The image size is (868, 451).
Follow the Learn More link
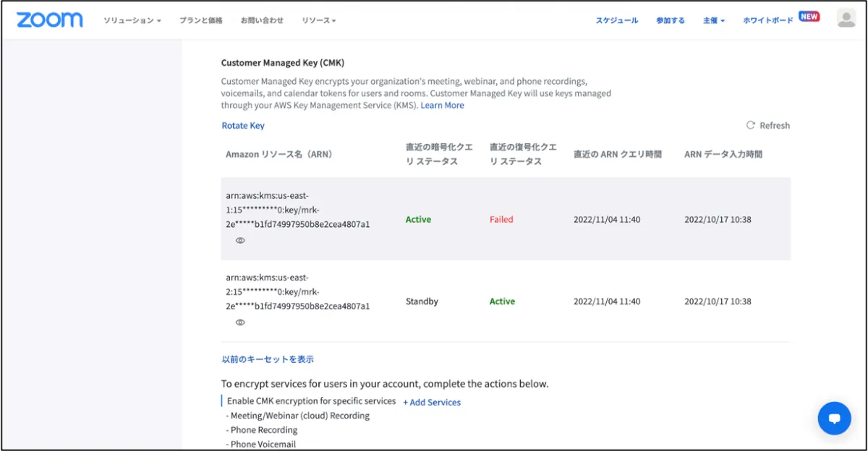click(442, 106)
